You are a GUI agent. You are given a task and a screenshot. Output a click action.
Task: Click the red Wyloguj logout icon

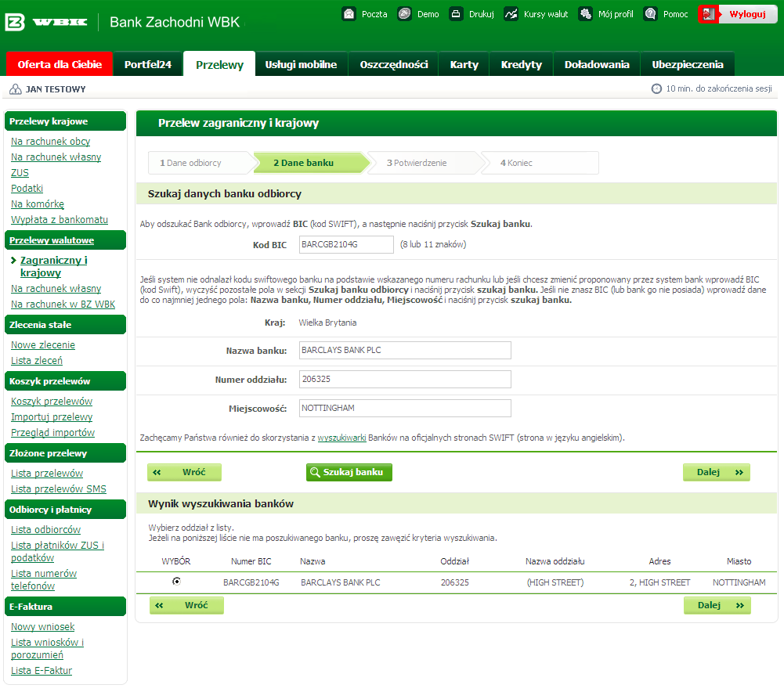coord(708,14)
